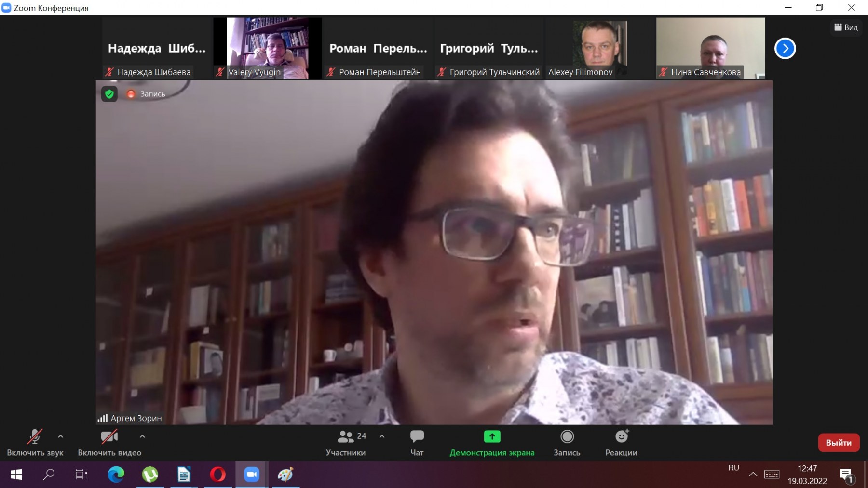Open the Чат chat panel

click(x=417, y=443)
